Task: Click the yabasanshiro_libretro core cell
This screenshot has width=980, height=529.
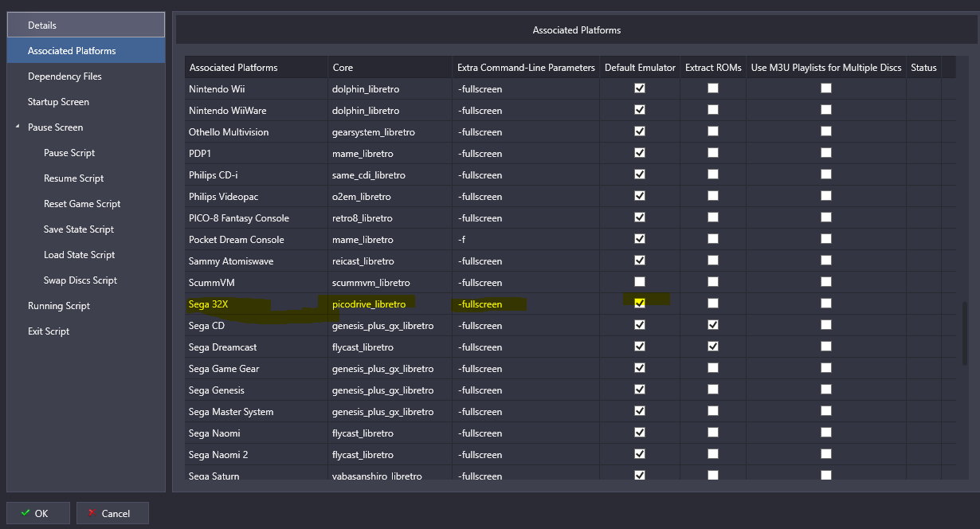Action: click(390, 474)
